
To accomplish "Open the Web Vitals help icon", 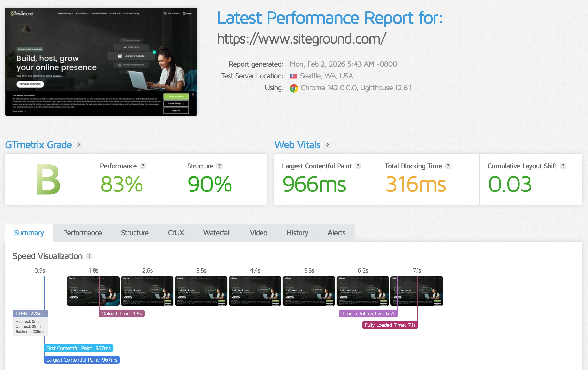I will coord(327,145).
